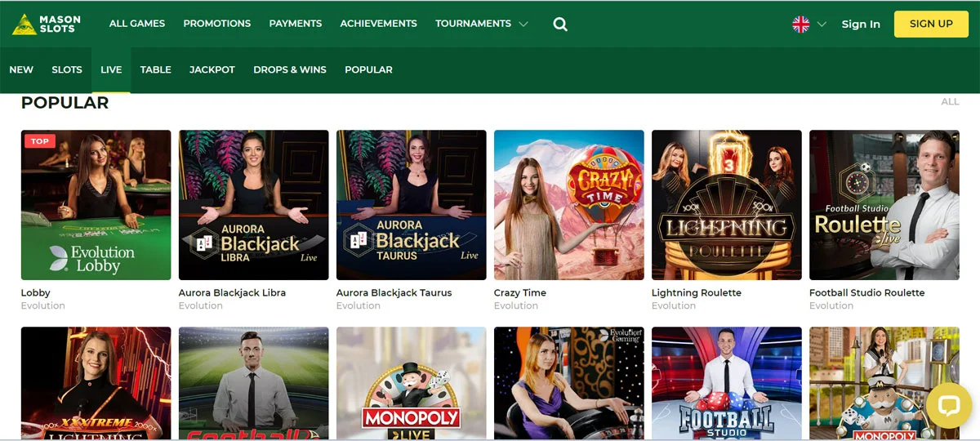Select the Slots category tab

coord(67,69)
